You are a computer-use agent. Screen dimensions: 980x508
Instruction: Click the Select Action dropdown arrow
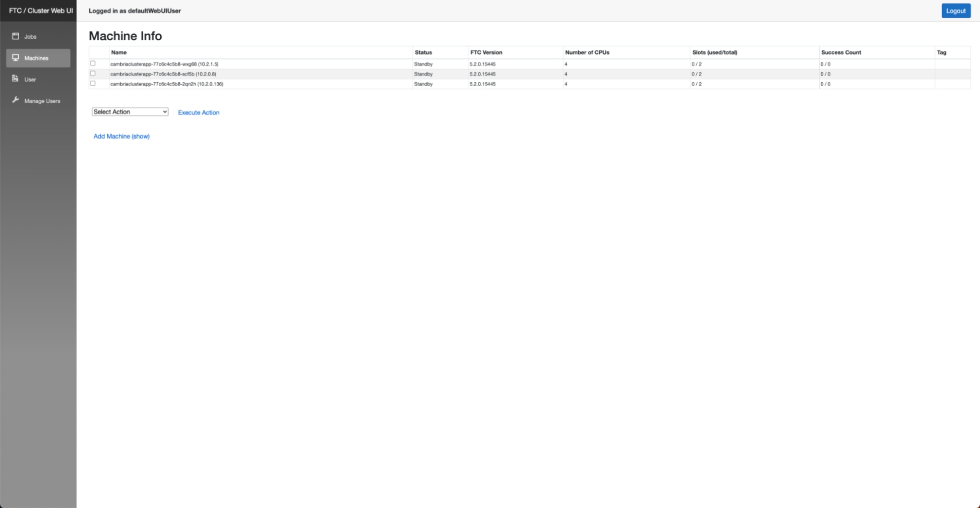165,111
